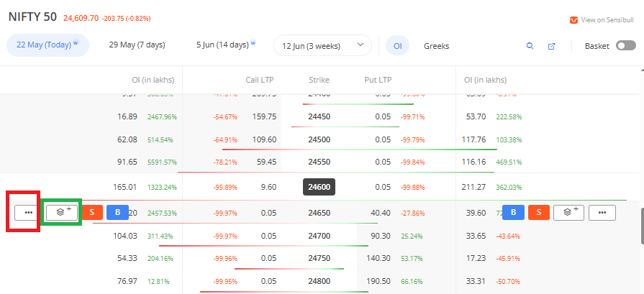Screen dimensions: 644x294
Task: Select the 5 Jun (14 days) expiry tab
Action: (225, 45)
